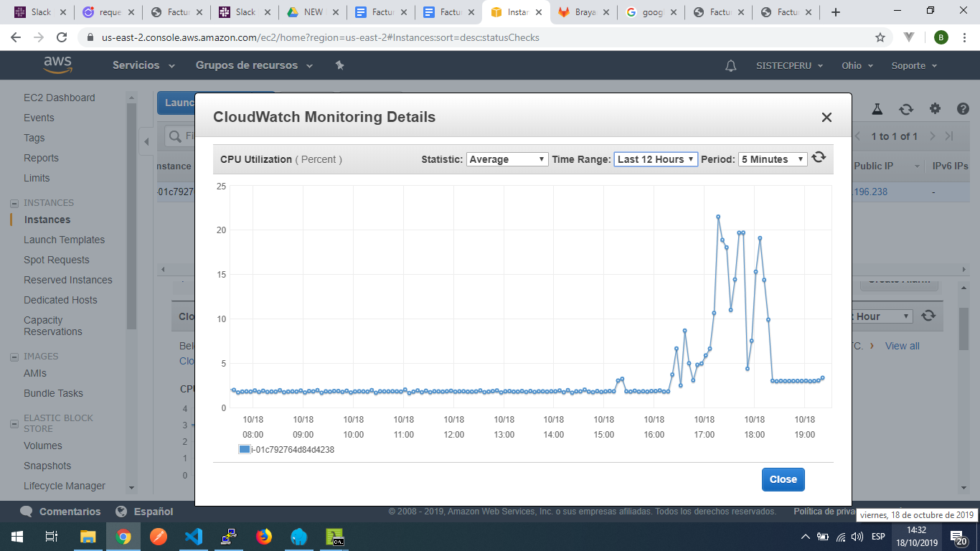
Task: Dismiss the dialog using the X button
Action: click(826, 118)
